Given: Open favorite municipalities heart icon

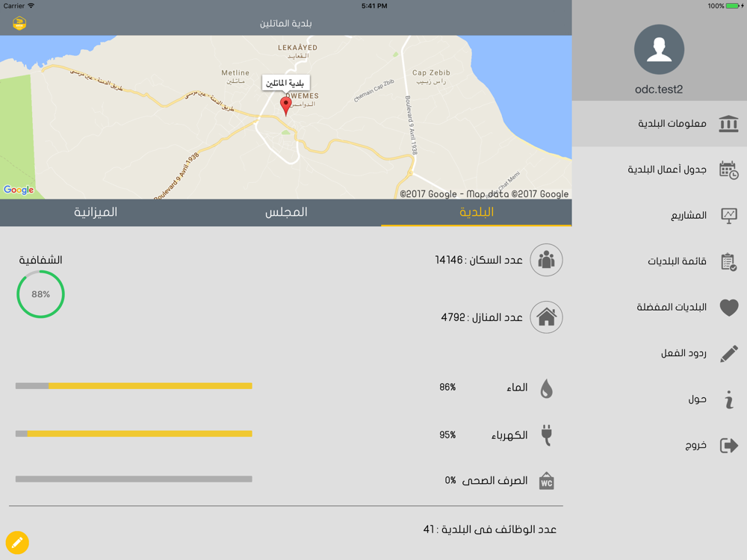Looking at the screenshot, I should click(729, 308).
